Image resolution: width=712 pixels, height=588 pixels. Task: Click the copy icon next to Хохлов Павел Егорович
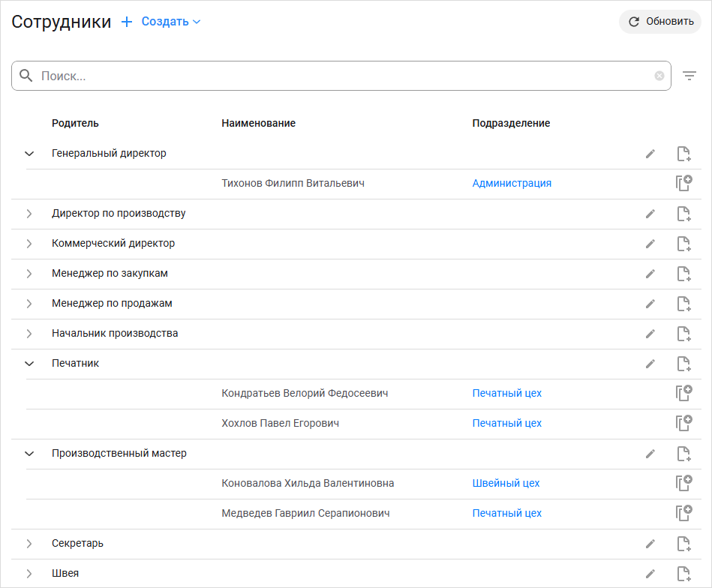pos(683,423)
